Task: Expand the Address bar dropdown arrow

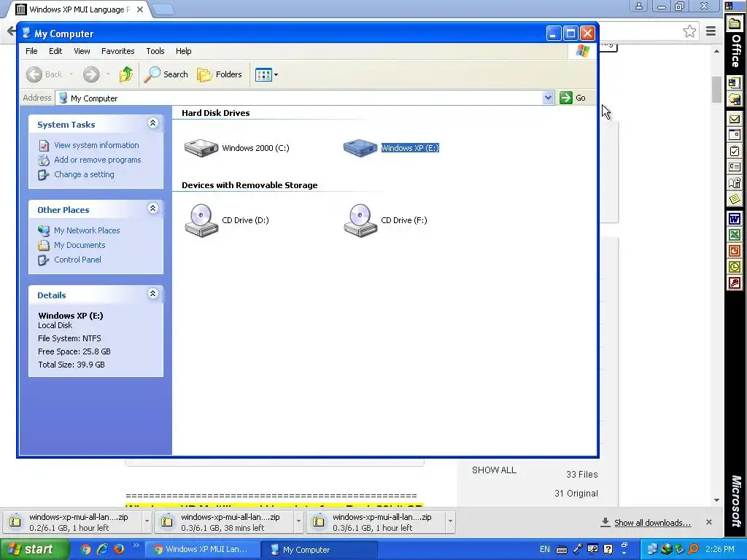Action: click(x=548, y=98)
